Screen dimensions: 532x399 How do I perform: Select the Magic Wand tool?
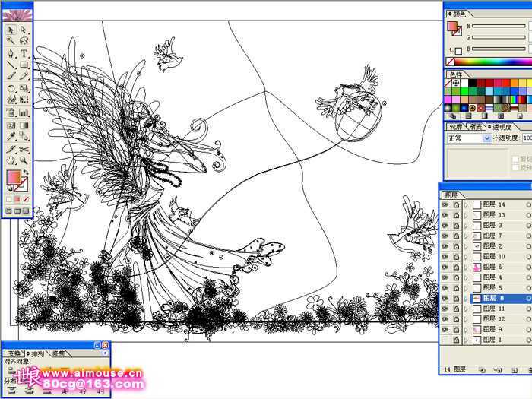pos(11,41)
